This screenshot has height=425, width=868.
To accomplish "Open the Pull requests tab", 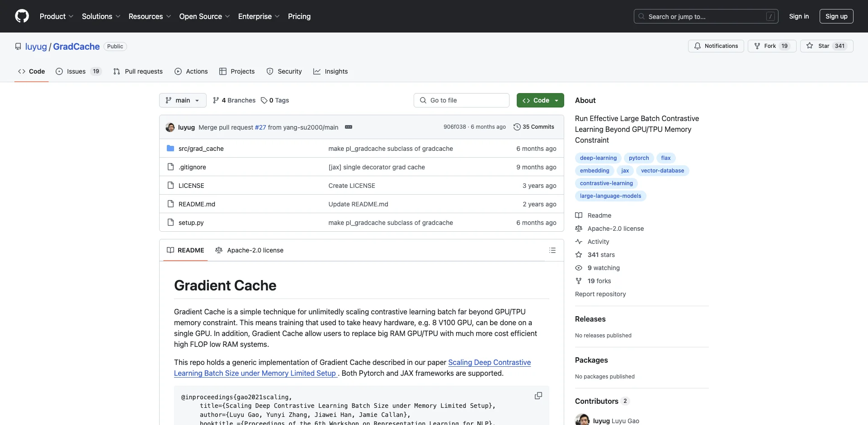I will pyautogui.click(x=138, y=71).
